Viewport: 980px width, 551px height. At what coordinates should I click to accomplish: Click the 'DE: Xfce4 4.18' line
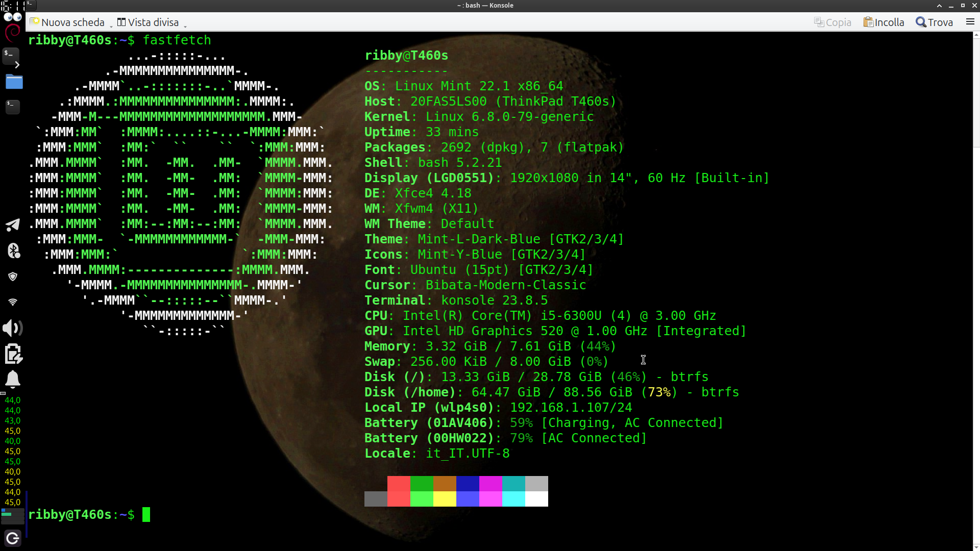(418, 193)
